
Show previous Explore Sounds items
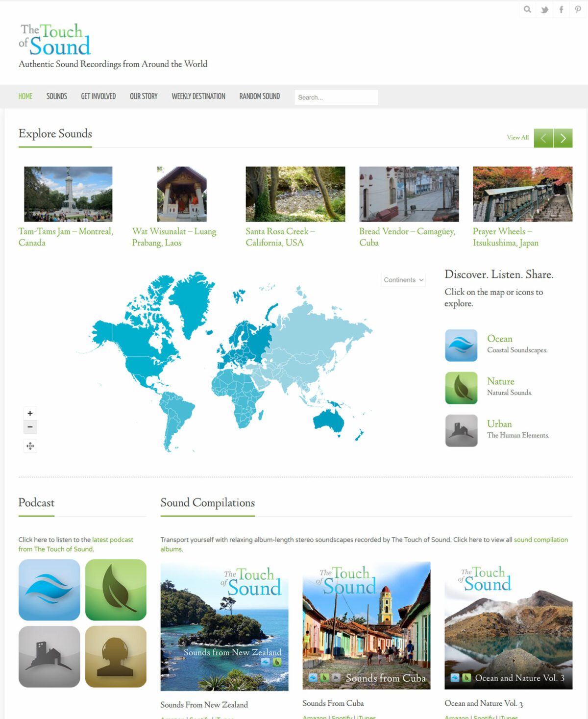tap(543, 138)
